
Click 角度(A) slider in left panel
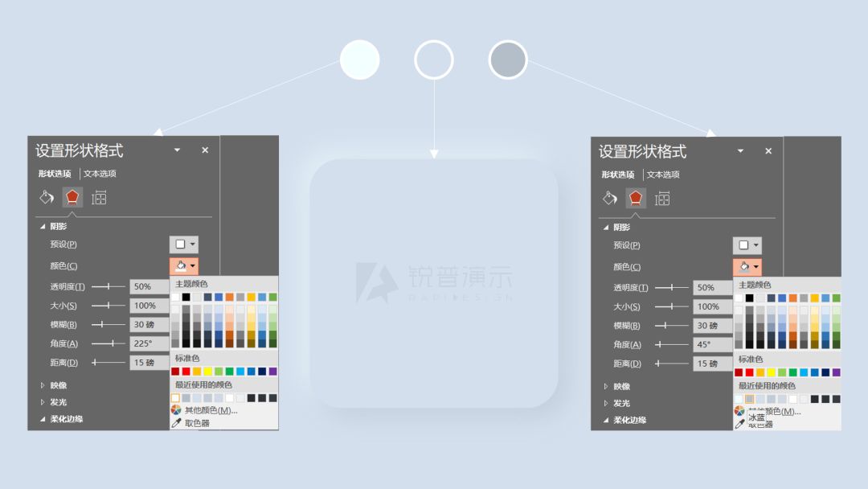click(108, 343)
